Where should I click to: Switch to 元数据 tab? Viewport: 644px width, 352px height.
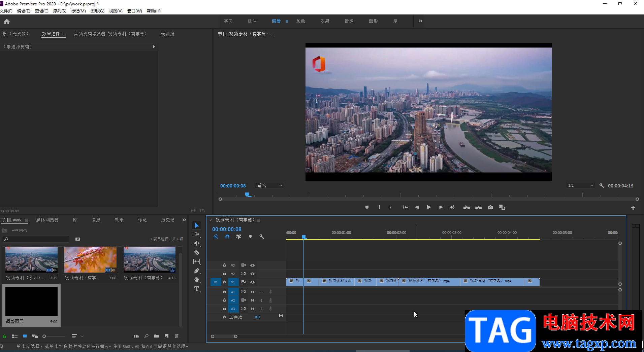(x=167, y=34)
